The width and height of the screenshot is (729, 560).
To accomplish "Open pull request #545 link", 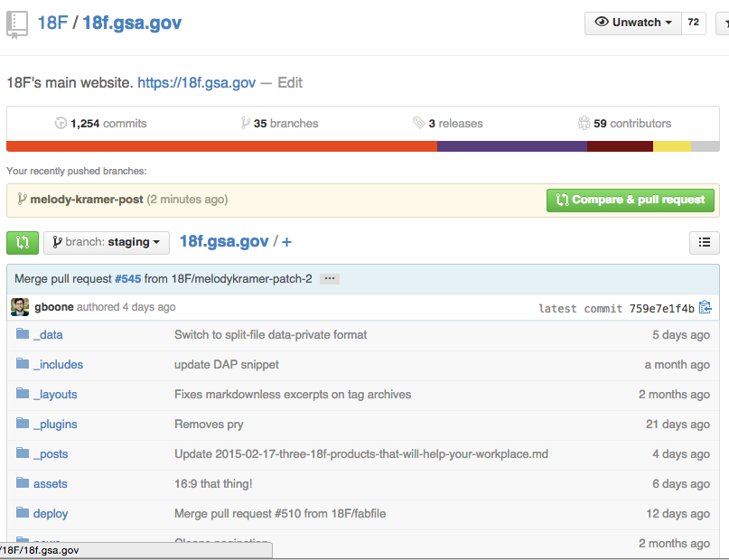I will click(128, 279).
